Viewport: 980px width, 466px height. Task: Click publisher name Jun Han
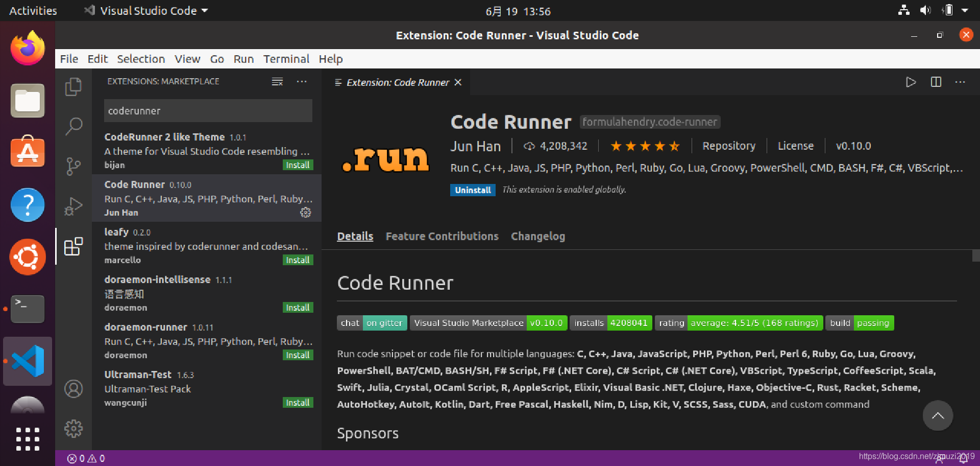click(x=475, y=146)
